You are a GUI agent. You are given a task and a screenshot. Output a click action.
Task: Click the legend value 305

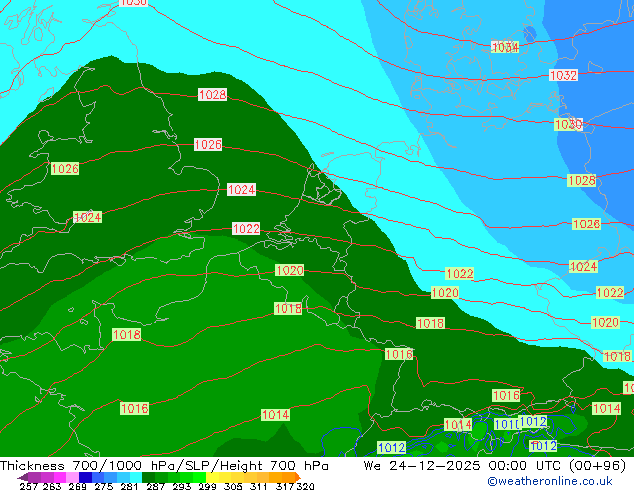[x=233, y=486]
